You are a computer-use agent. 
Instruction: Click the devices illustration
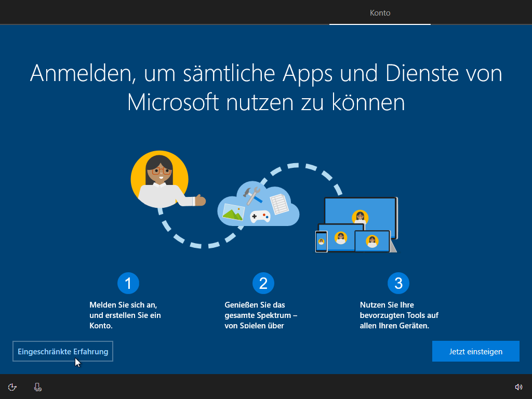(x=356, y=224)
